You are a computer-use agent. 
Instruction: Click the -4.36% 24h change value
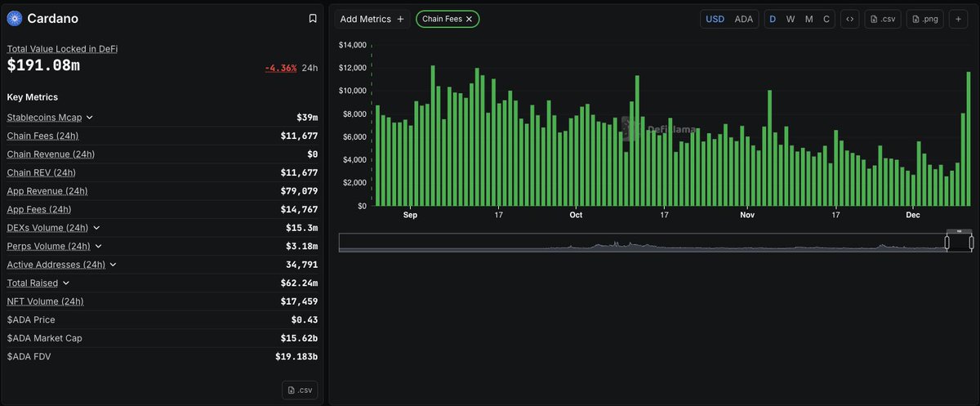tap(280, 68)
